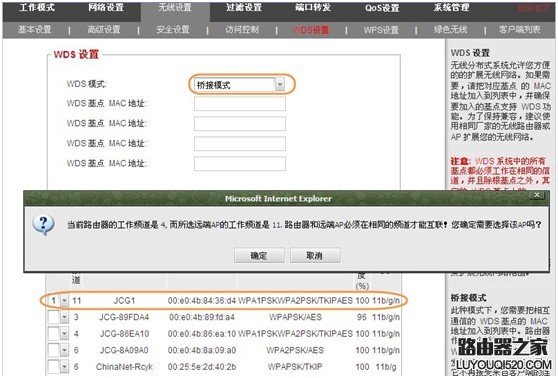The height and width of the screenshot is (378, 558).
Task: Click channel 11 in the JCG1 row
Action: [x=77, y=301]
